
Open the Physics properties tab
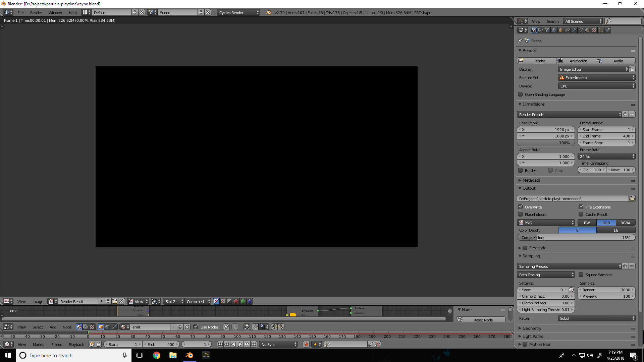(607, 30)
